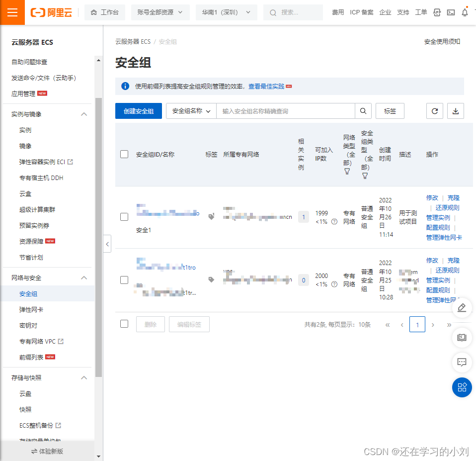Click the floating chat feedback icon
Viewport: 476px width, 461px height.
462,362
